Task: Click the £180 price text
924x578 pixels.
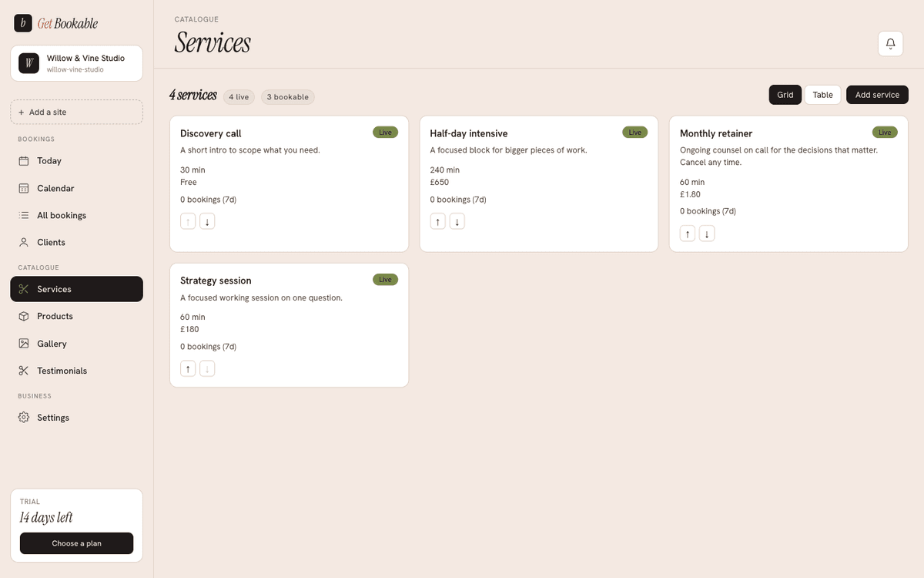Action: 189,329
